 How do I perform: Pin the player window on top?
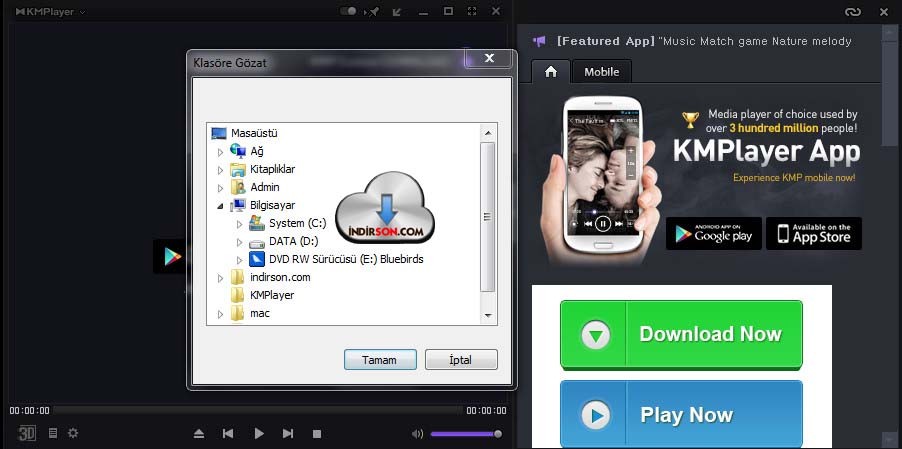tap(373, 11)
